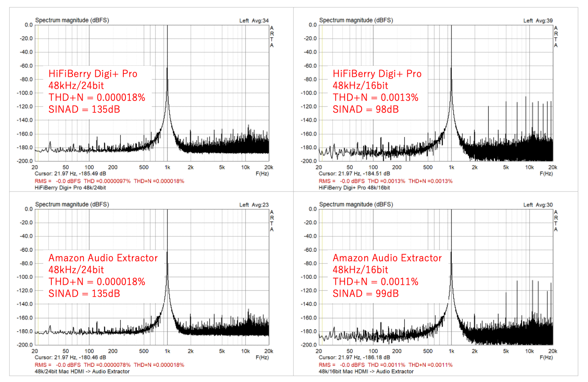Click the 'Left Avg:23' label

tap(254, 205)
